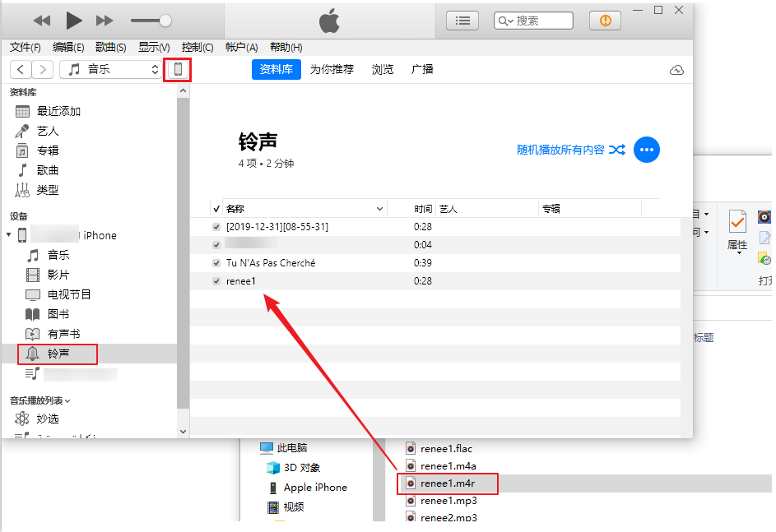Adjust the volume slider knob
The image size is (776, 532).
click(165, 21)
